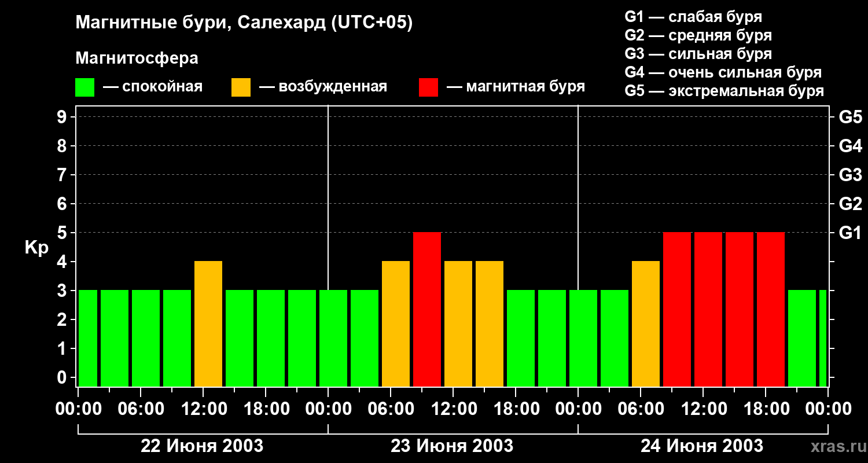Image resolution: width=868 pixels, height=463 pixels.
Task: Click the only orange bar on 22 Июня
Action: [208, 324]
